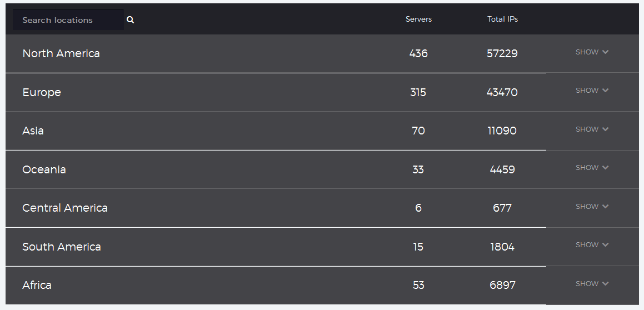Viewport: 644px width, 310px height.
Task: Click the Servers column header
Action: tap(418, 19)
